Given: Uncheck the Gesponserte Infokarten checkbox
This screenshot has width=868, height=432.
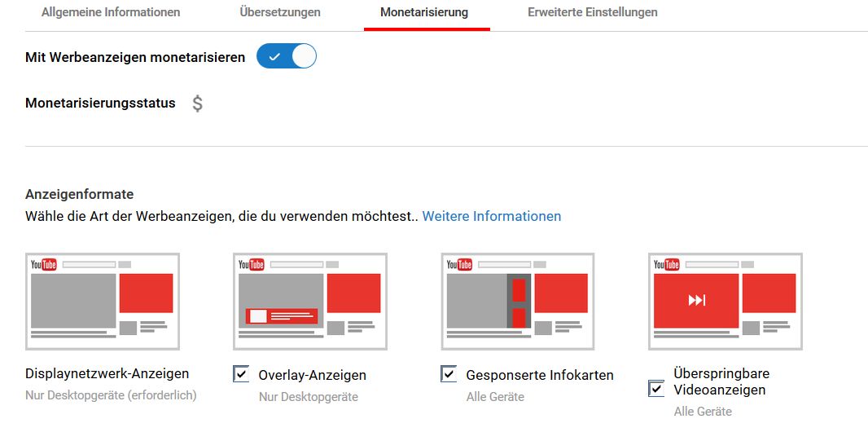Looking at the screenshot, I should coord(449,374).
